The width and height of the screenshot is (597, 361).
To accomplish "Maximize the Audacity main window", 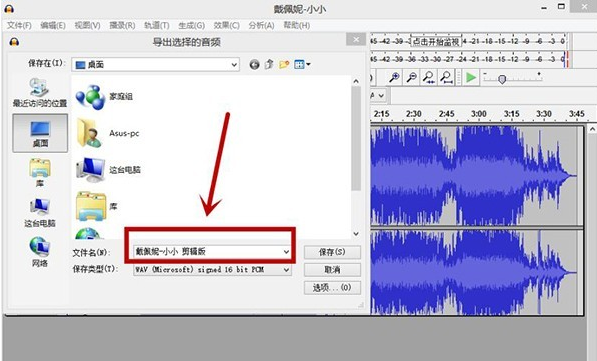I will tap(561, 7).
